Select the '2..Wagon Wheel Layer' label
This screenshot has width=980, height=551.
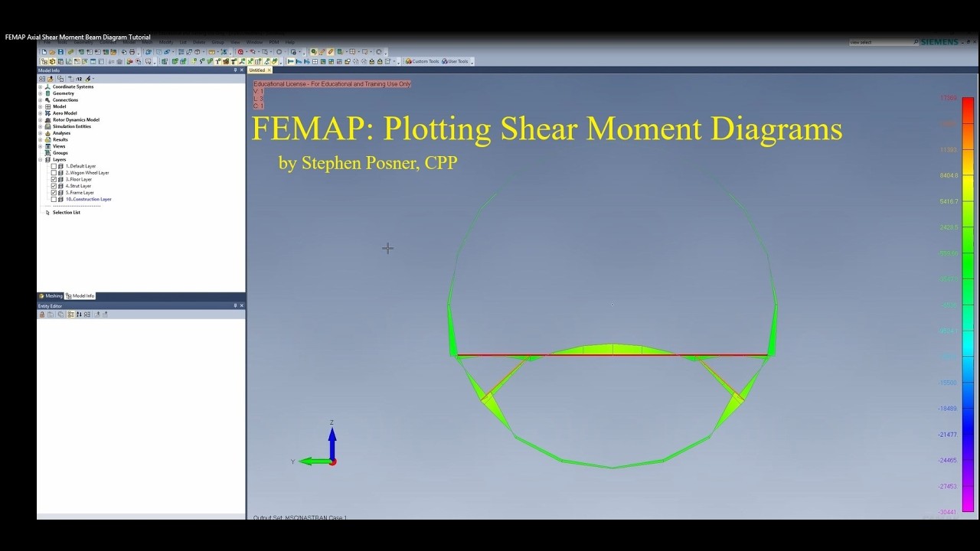87,173
